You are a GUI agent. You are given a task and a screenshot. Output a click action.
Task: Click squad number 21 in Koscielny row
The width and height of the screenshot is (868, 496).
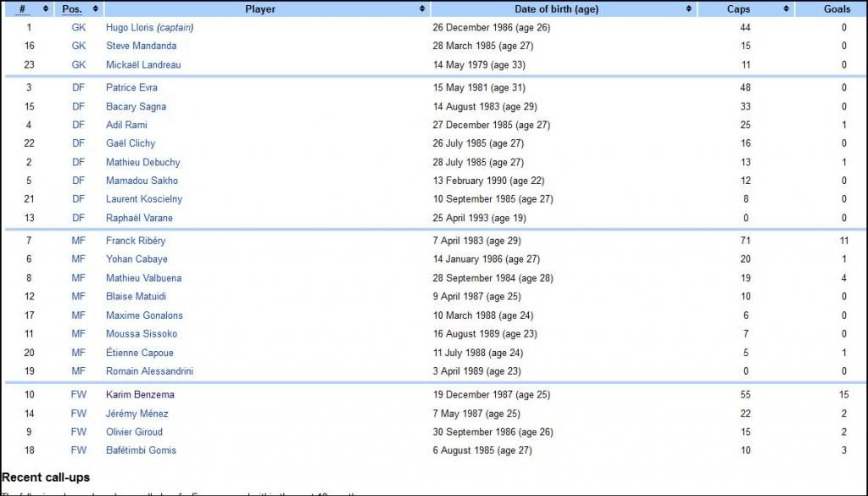click(x=30, y=199)
